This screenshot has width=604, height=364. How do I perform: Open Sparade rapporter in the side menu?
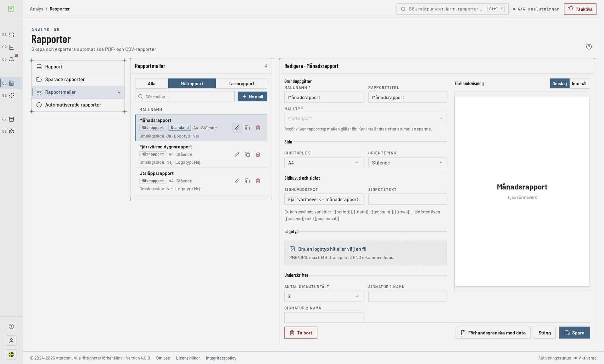click(78, 79)
